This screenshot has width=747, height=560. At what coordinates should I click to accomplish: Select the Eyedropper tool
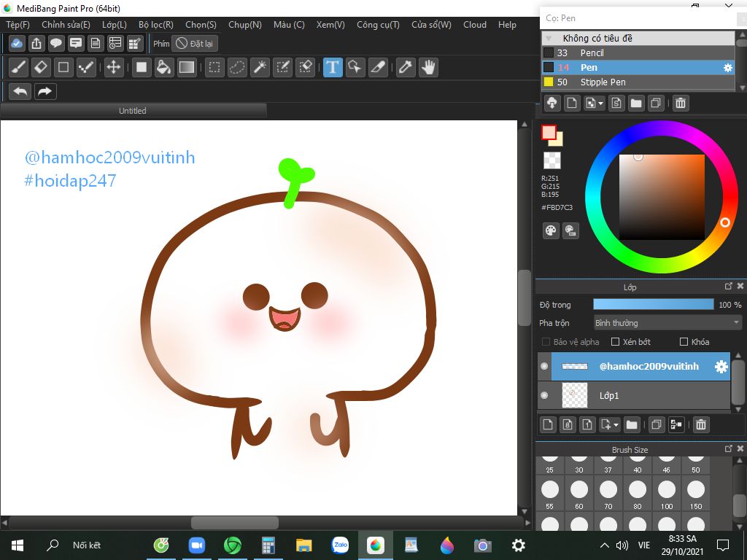[406, 67]
